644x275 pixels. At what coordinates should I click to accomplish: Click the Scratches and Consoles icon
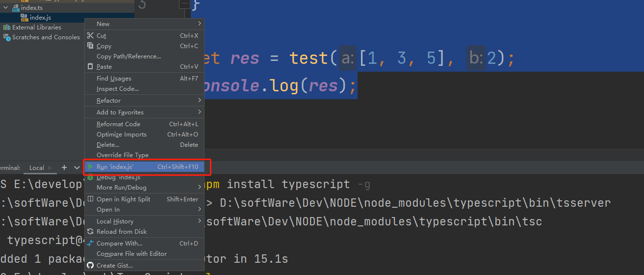(x=7, y=37)
